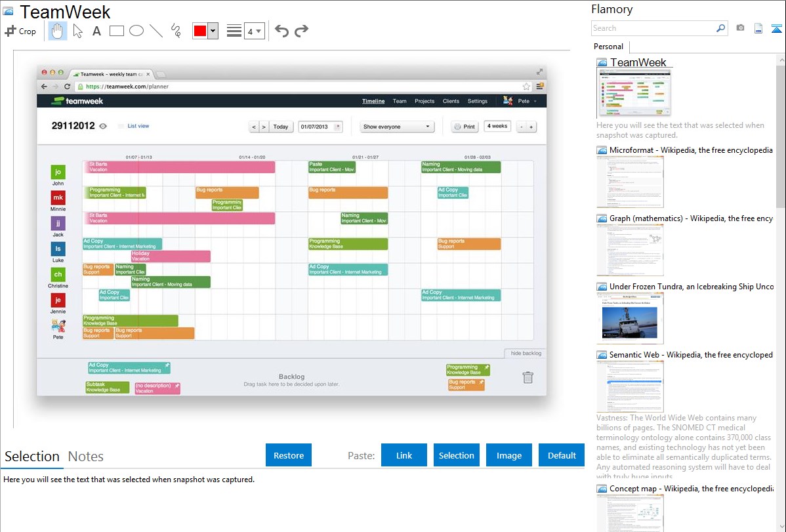Toggle the eye icon beside 29112012
This screenshot has width=786, height=532.
click(x=103, y=127)
